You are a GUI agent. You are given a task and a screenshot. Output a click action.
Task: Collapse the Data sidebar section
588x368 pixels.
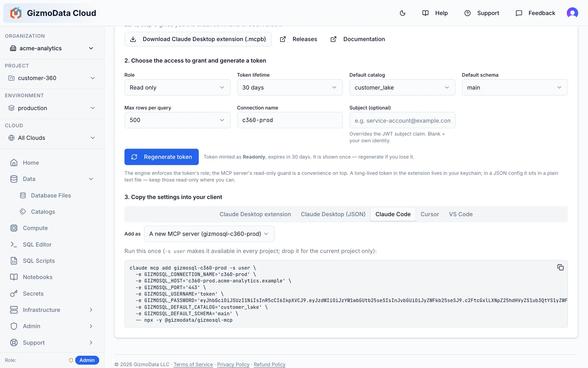click(91, 179)
